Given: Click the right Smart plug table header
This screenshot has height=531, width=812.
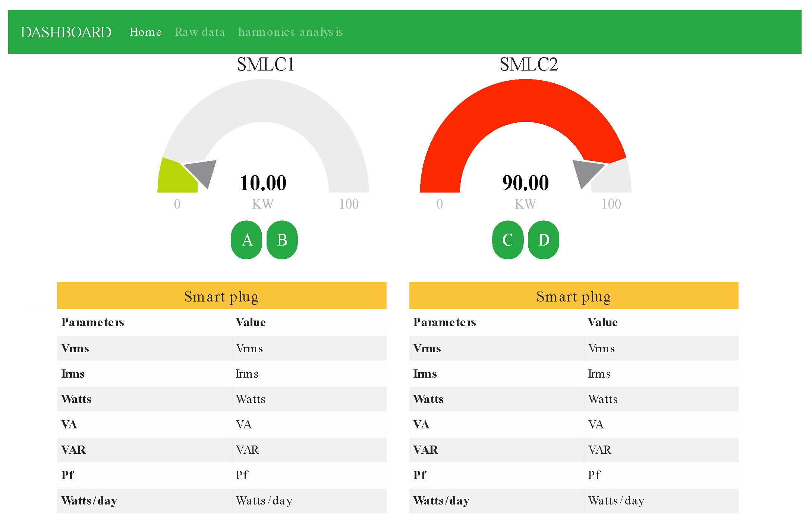Looking at the screenshot, I should 573,296.
